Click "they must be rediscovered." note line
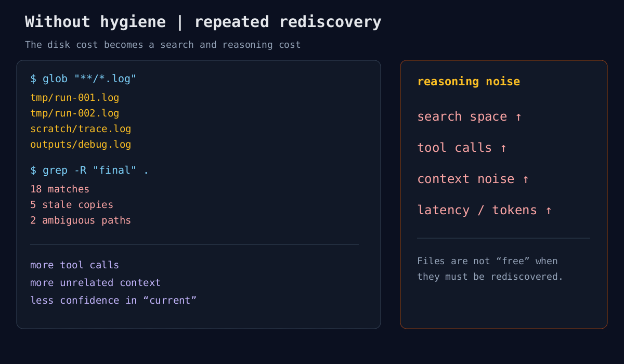Viewport: 624px width, 364px height. point(490,277)
